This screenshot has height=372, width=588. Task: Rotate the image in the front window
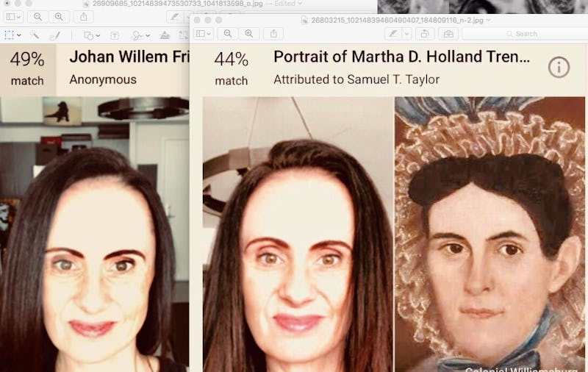(x=425, y=34)
